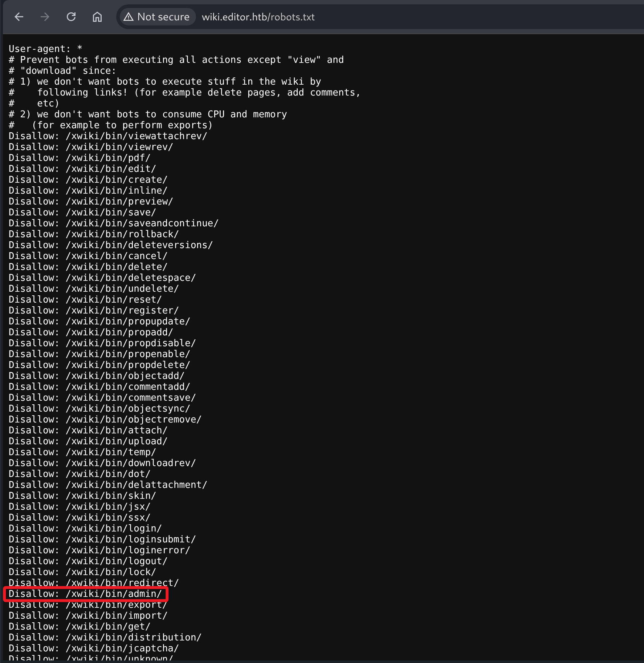Click the forward navigation arrow
Screen dimensions: 644x663
(x=45, y=17)
